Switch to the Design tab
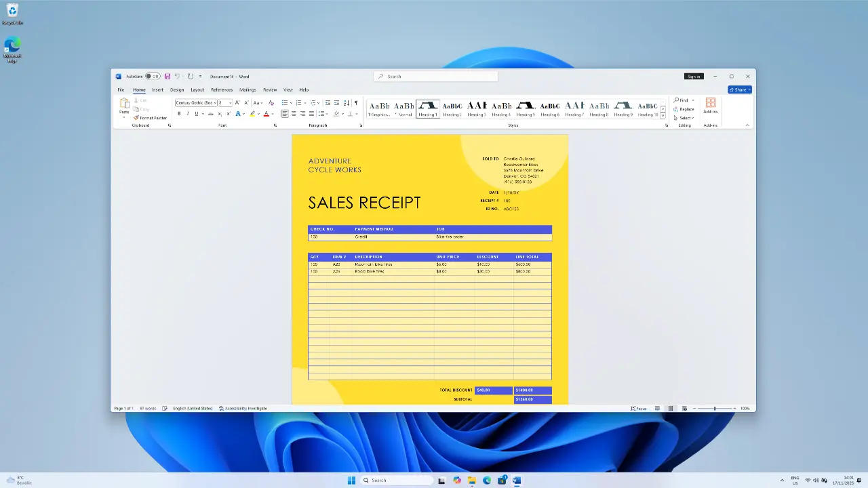The image size is (868, 488). (x=177, y=89)
